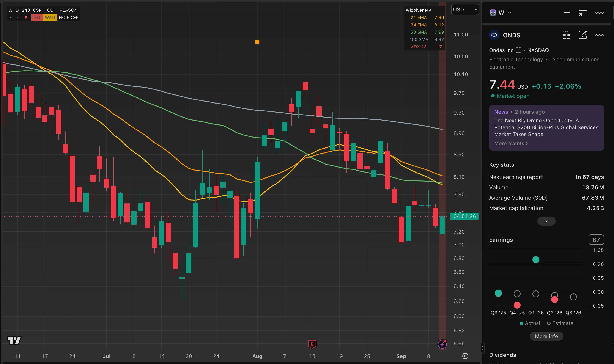Add a symbol with the plus icon
This screenshot has height=364, width=614.
pyautogui.click(x=567, y=13)
